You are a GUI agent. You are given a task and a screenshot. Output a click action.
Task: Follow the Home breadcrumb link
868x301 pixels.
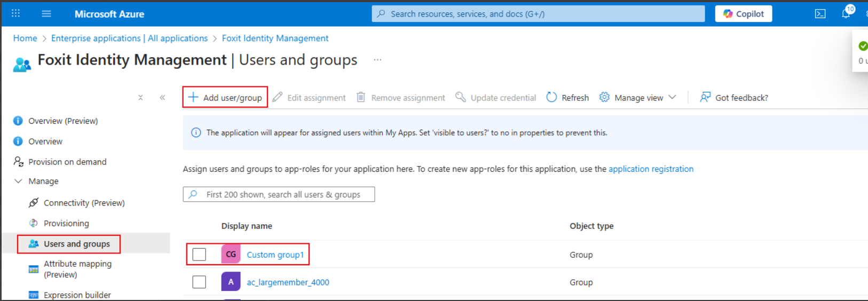coord(25,38)
